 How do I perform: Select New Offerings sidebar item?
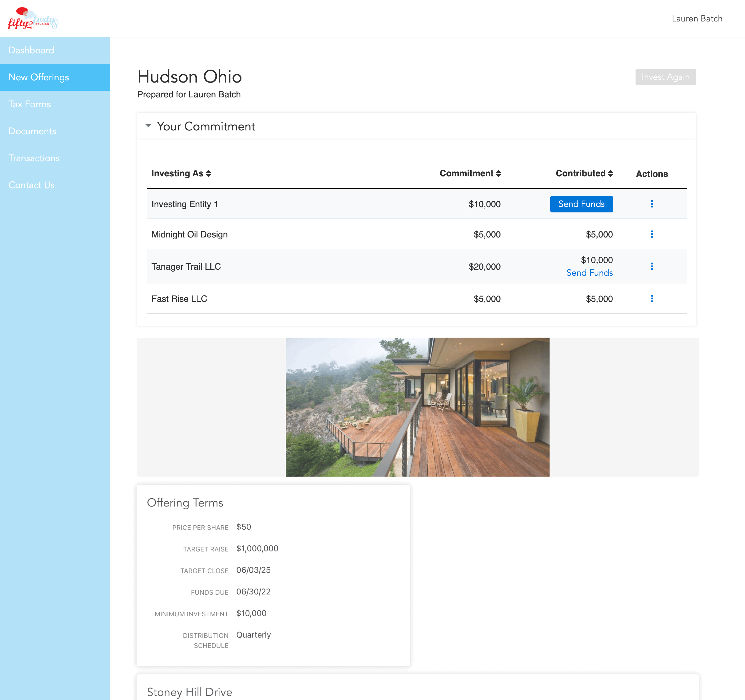coord(39,77)
